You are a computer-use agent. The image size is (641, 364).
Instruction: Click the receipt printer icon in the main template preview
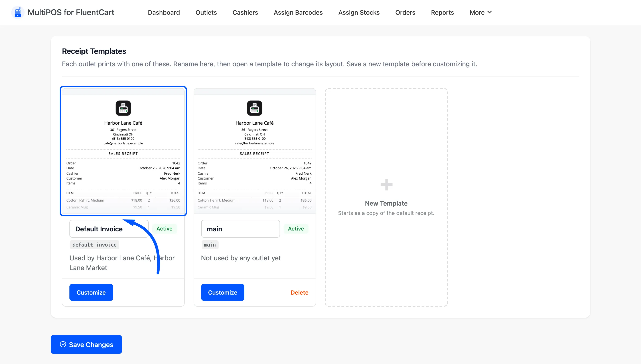[x=254, y=108]
